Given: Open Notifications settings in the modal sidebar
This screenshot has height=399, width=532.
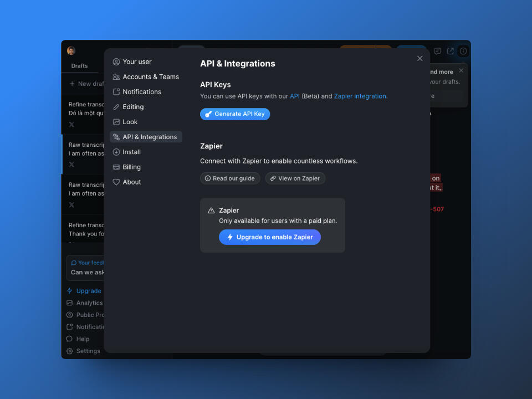Looking at the screenshot, I should [141, 91].
